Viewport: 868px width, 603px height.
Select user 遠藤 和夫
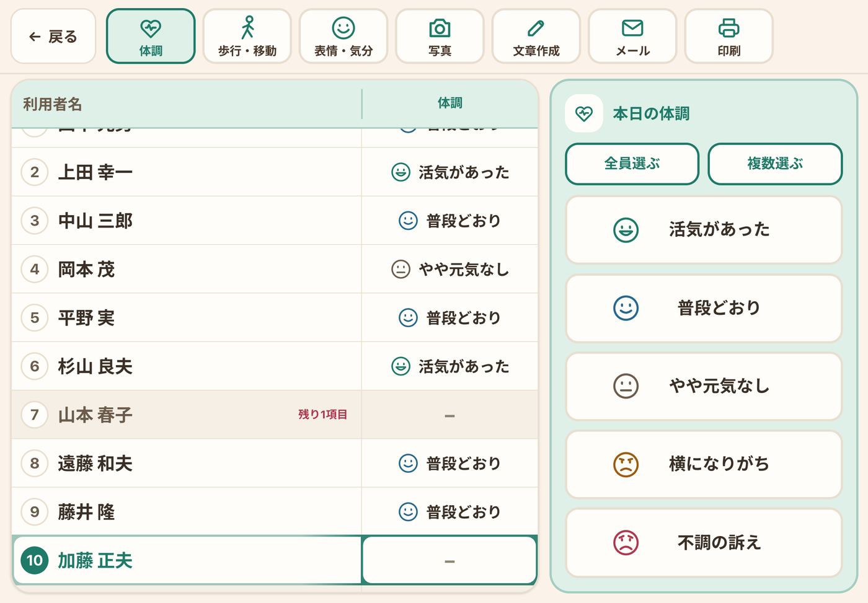tap(186, 464)
